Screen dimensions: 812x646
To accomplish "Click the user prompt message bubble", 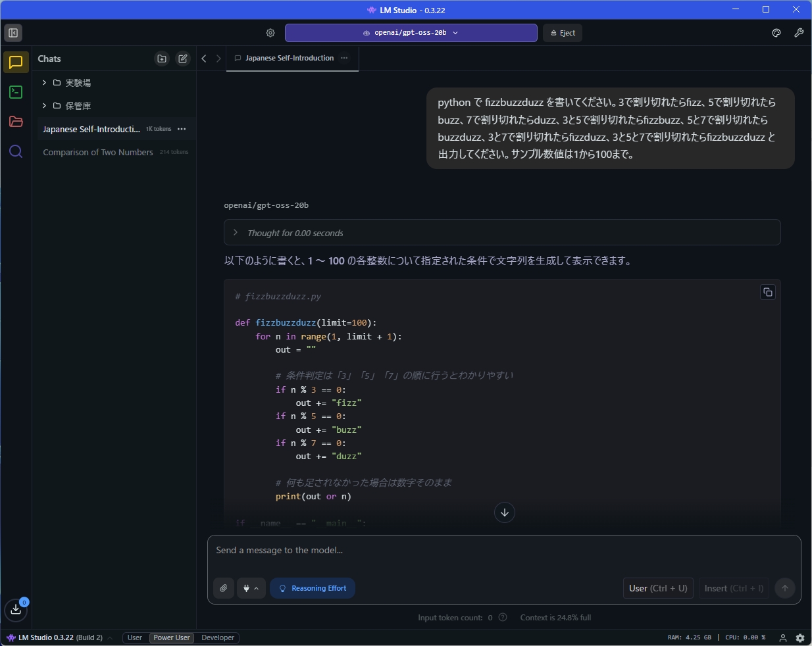I will [x=610, y=128].
